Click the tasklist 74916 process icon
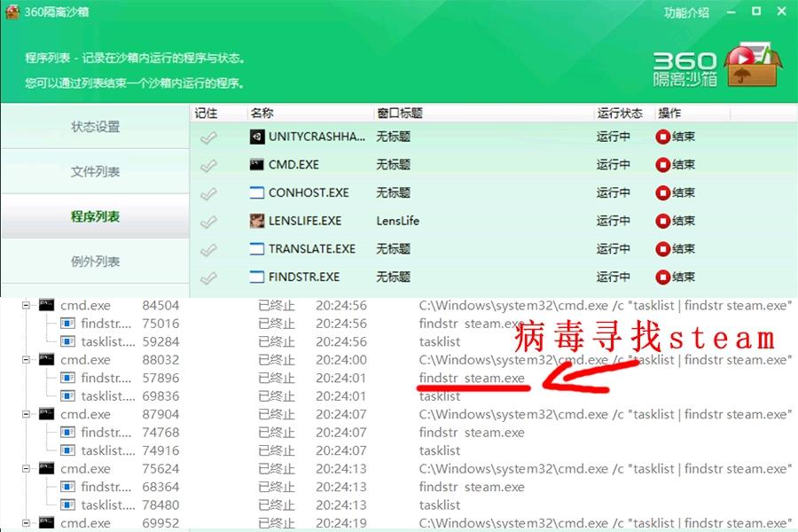 (67, 450)
